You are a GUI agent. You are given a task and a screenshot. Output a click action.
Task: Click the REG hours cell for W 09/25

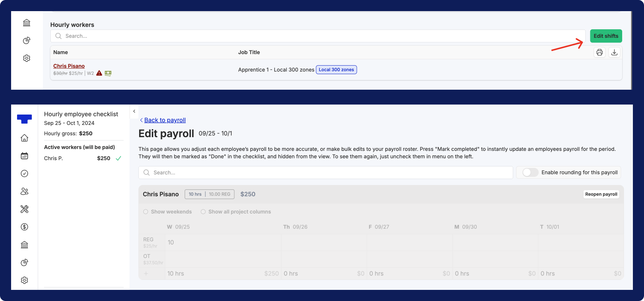pyautogui.click(x=223, y=242)
